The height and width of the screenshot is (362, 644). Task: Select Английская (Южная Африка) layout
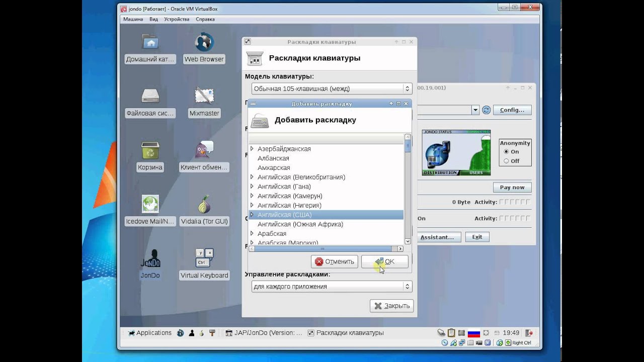(300, 224)
